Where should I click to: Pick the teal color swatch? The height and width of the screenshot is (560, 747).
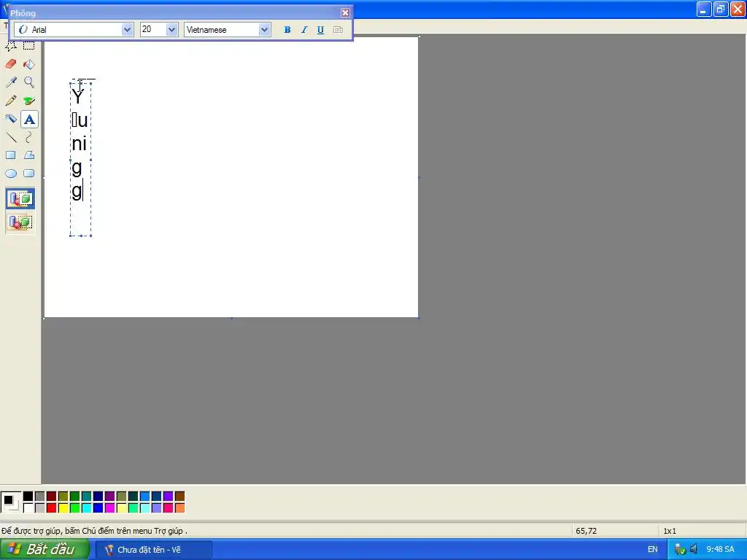tap(86, 496)
